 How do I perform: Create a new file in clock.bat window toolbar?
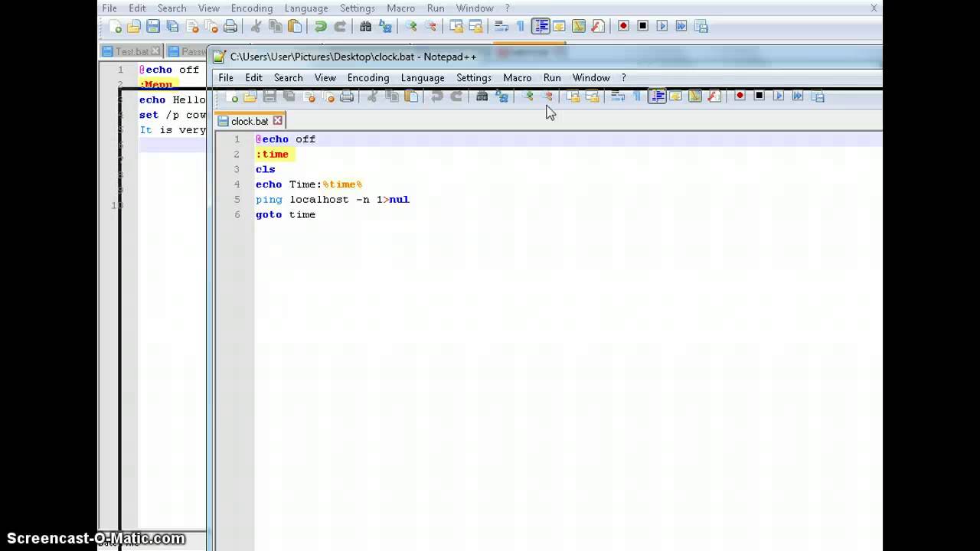pos(232,96)
